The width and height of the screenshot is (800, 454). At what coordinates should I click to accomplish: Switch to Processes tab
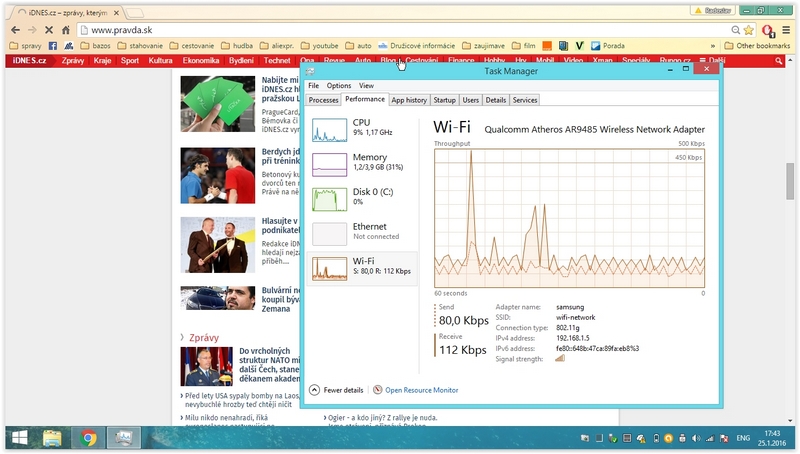point(323,100)
